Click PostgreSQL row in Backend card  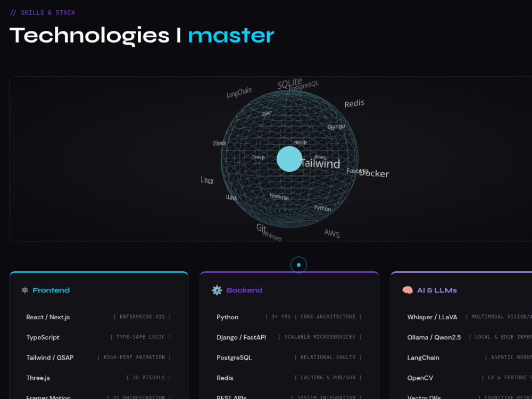pos(289,358)
